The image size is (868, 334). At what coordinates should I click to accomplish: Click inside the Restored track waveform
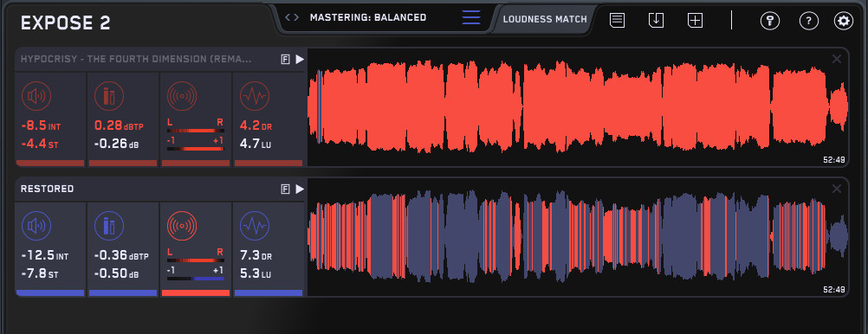[578, 237]
